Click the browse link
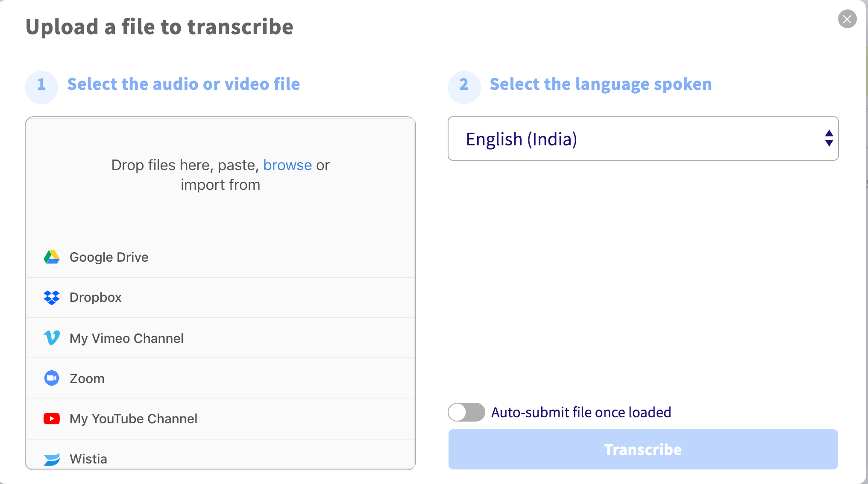 coord(287,165)
